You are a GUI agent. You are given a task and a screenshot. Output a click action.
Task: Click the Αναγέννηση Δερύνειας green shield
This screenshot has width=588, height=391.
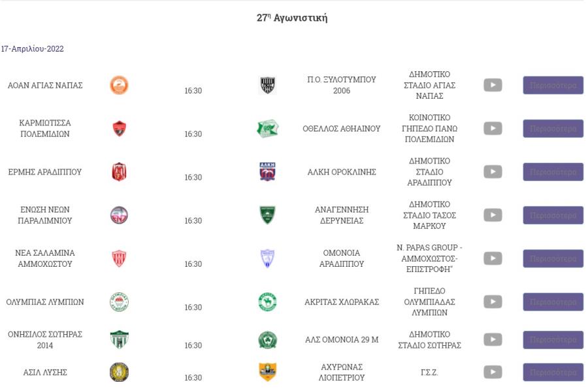[267, 215]
